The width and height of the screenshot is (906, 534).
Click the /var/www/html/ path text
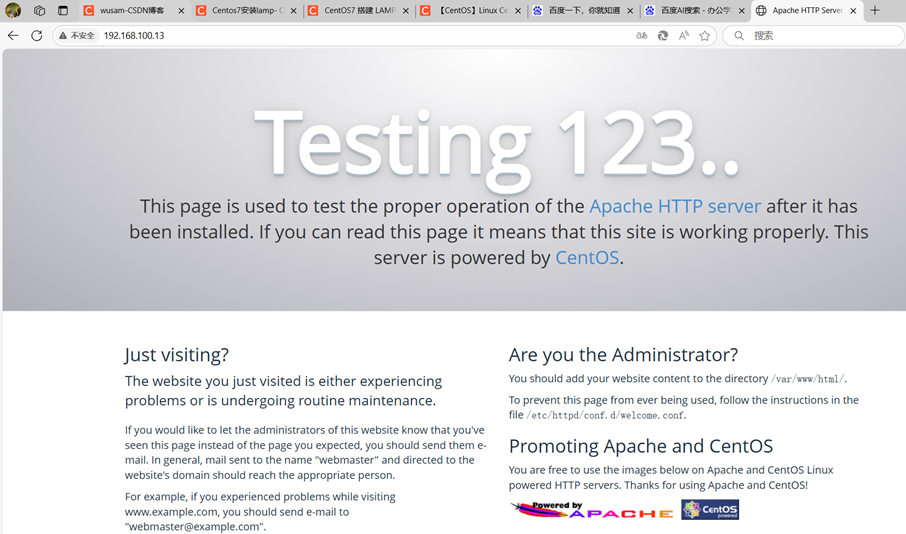click(808, 379)
